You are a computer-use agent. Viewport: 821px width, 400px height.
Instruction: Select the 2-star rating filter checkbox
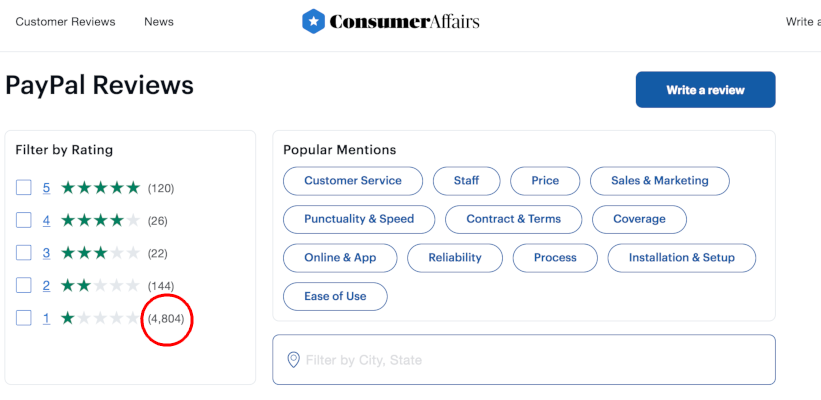tap(24, 286)
